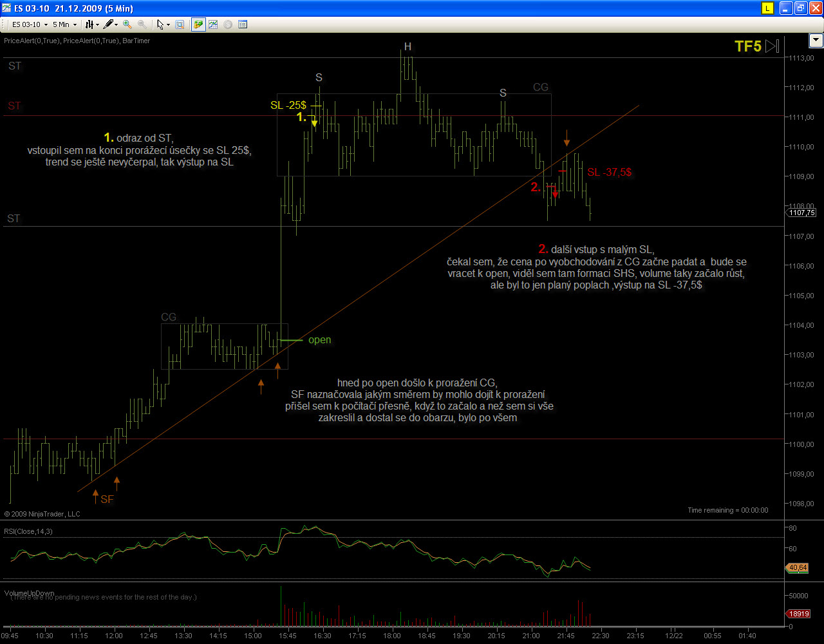Open the 5 Min interval dropdown
The image size is (824, 644).
tap(64, 24)
